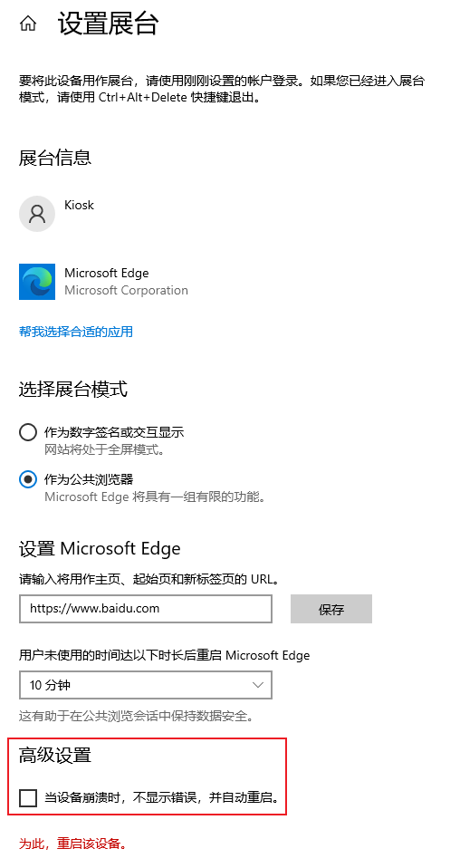Select the 作为数字签名或交互显示 radio button
This screenshot has height=868, width=450.
pos(28,432)
